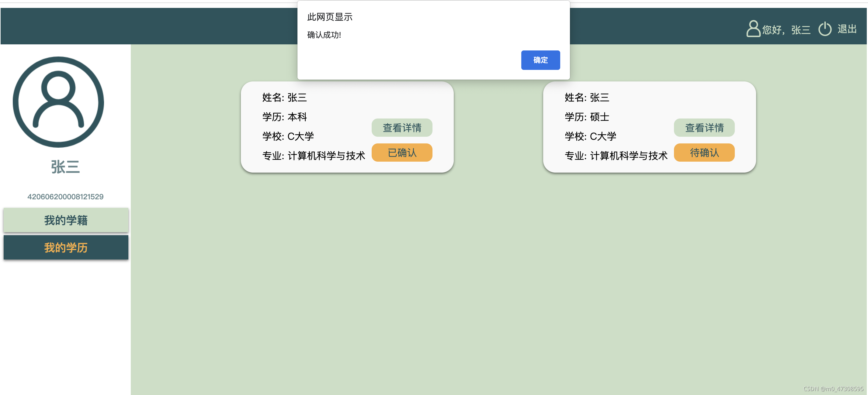Click the power logout icon

click(x=825, y=29)
